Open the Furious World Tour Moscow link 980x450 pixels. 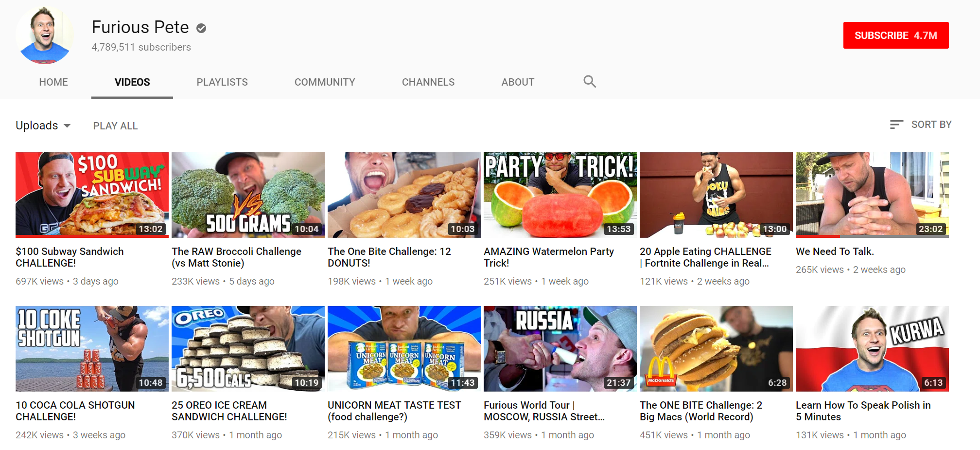[544, 411]
